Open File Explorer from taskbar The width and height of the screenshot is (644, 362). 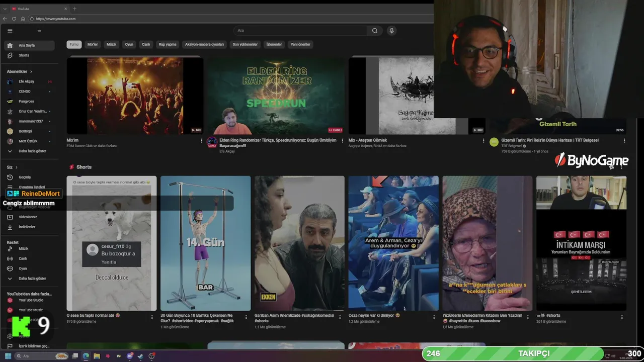pyautogui.click(x=97, y=356)
